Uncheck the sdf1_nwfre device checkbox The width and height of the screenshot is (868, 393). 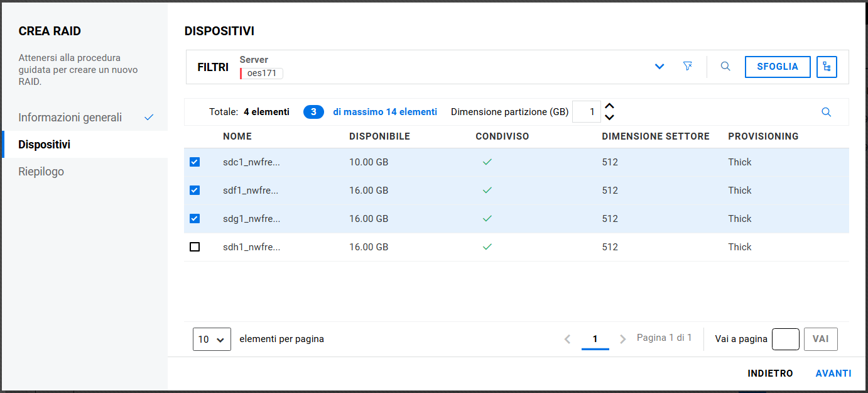click(x=195, y=191)
